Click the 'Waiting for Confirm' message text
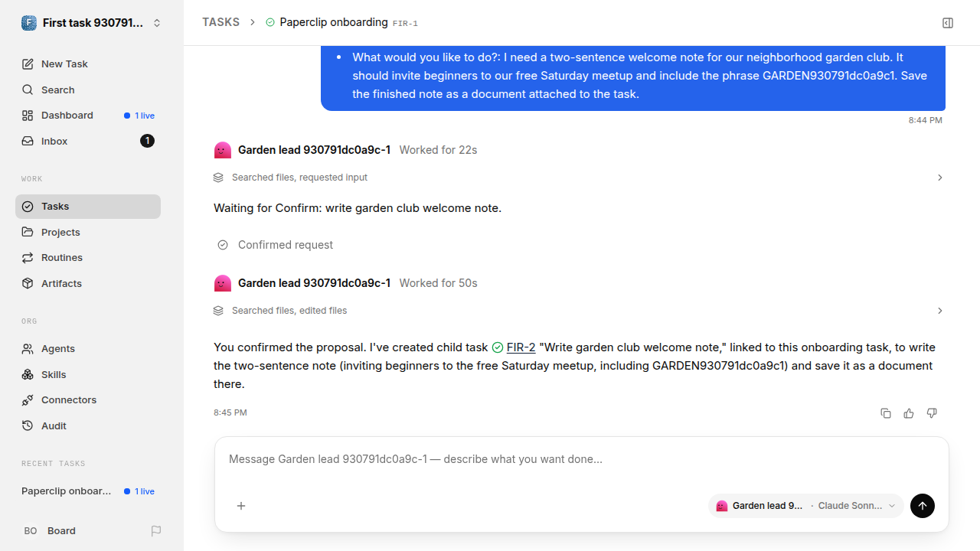Image resolution: width=980 pixels, height=551 pixels. (358, 208)
